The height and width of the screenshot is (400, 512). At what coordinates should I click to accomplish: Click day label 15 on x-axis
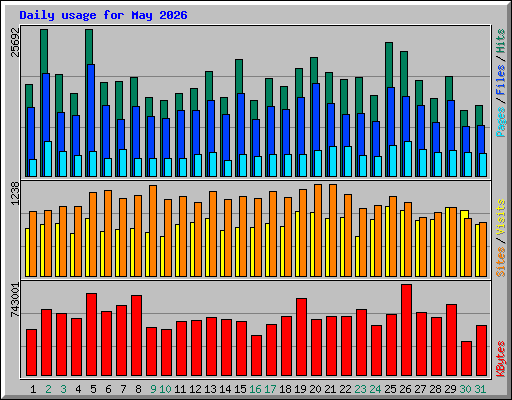click(240, 389)
